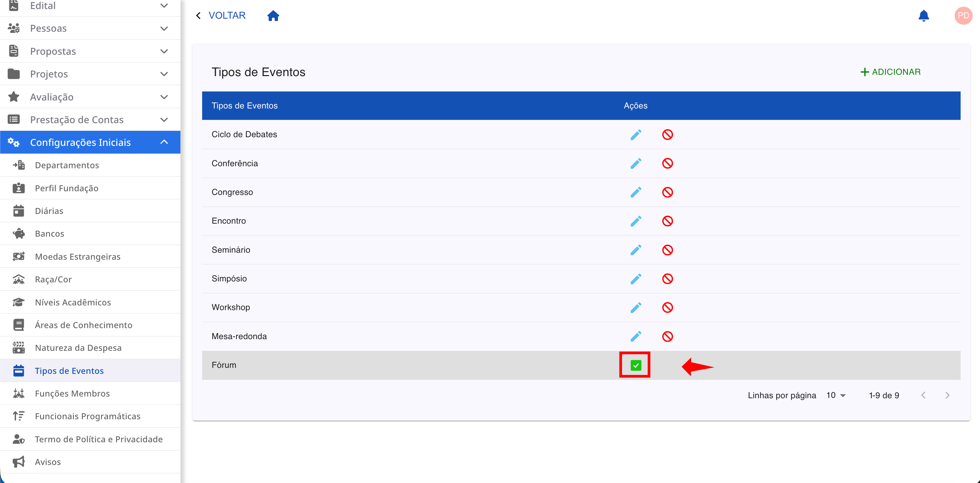The image size is (980, 483).
Task: Go to previous page of table
Action: [x=923, y=395]
